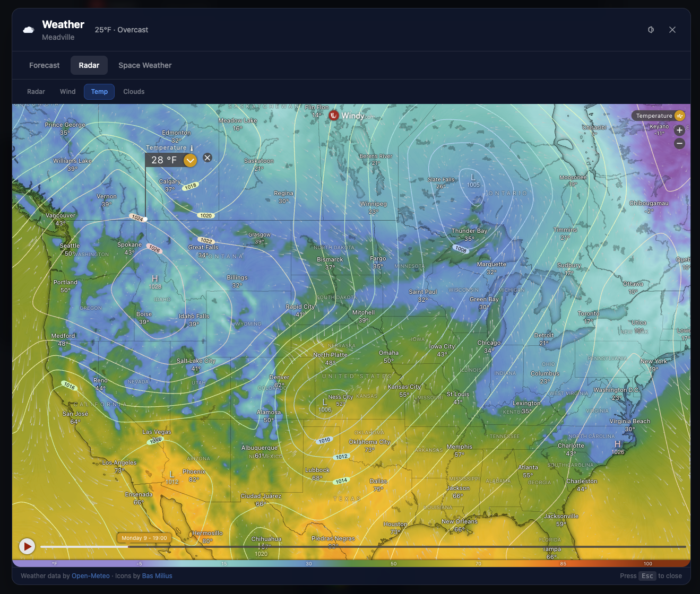
Task: Open the Forecast tab
Action: click(44, 65)
